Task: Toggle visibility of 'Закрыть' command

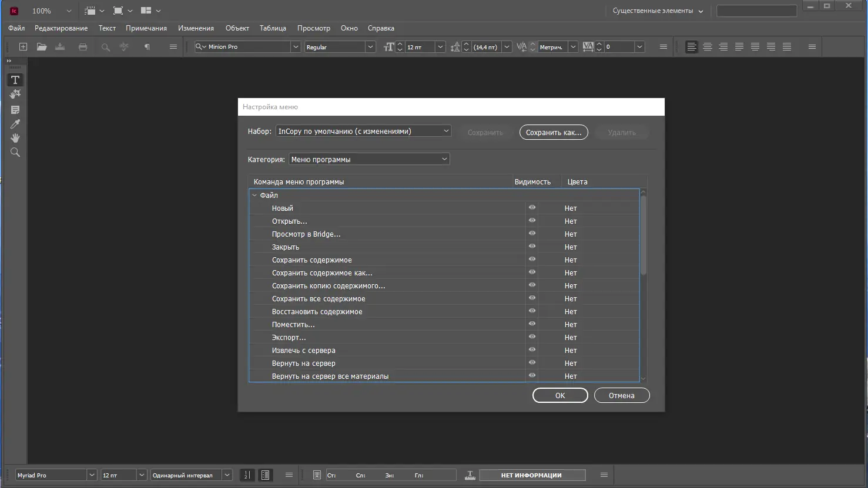Action: coord(532,247)
